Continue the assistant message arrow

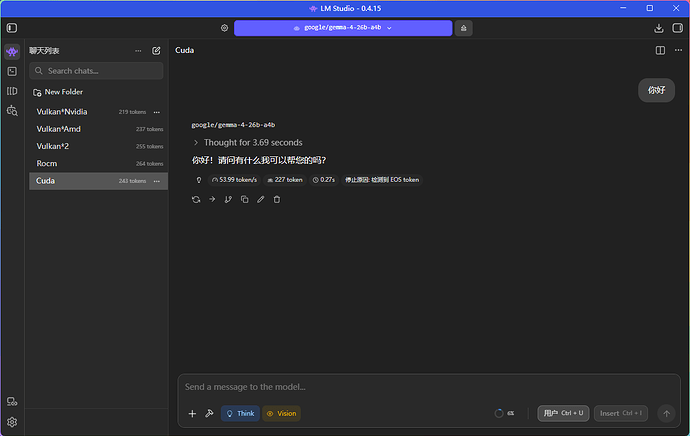pyautogui.click(x=212, y=199)
